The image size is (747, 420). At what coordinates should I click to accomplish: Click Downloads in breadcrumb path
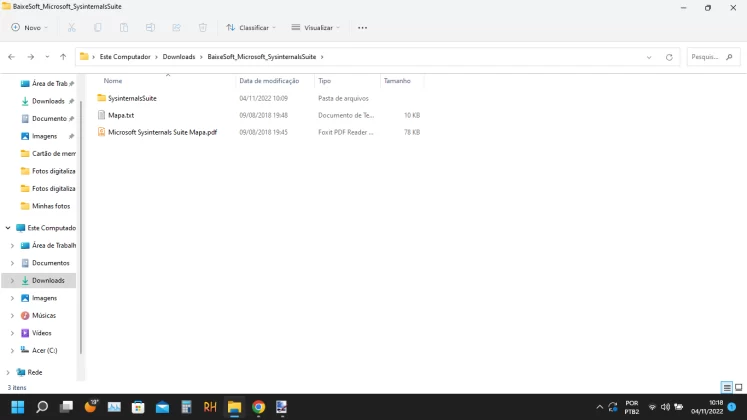(179, 57)
